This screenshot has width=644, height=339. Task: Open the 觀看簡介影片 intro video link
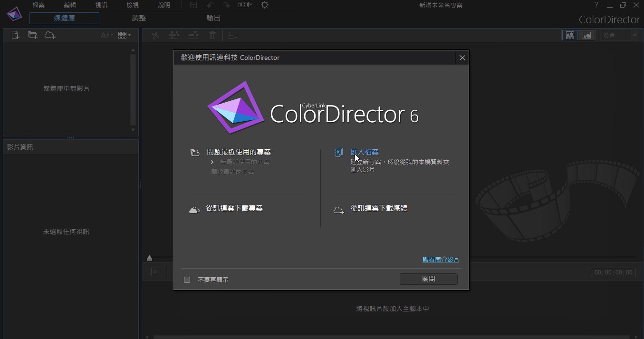coord(441,260)
